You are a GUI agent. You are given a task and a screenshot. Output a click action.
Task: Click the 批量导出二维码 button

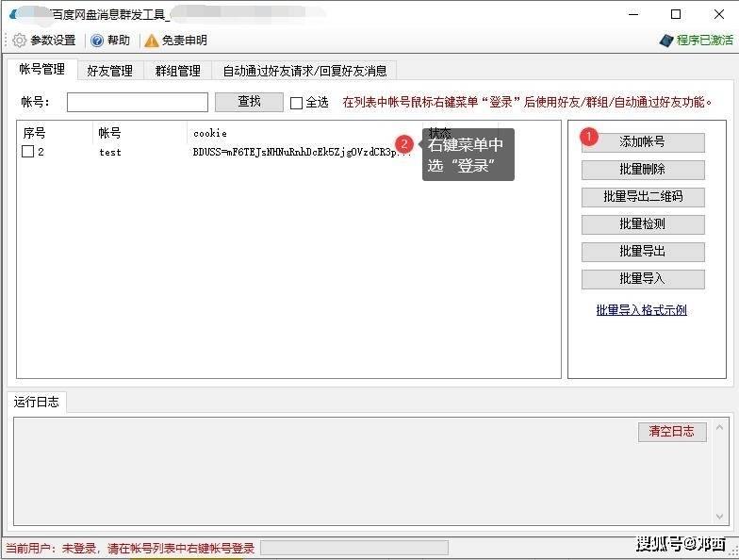coord(643,196)
